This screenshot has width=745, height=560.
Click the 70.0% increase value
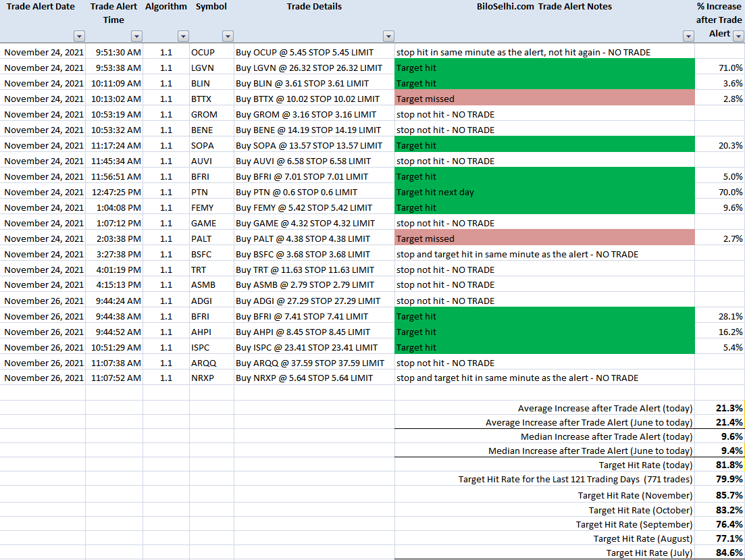[x=730, y=192]
